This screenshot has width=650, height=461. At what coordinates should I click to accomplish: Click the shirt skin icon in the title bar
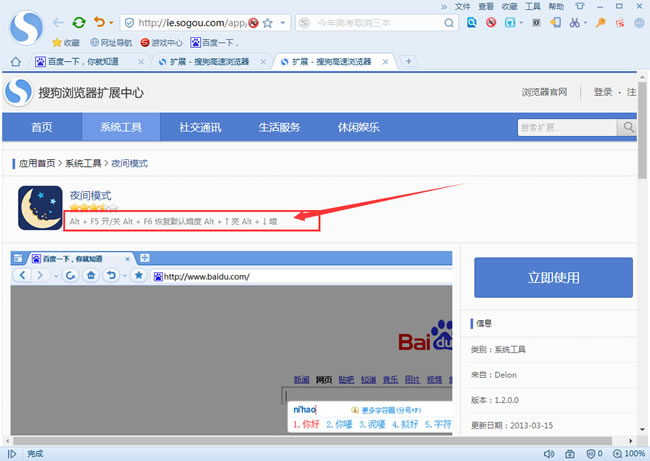click(580, 6)
